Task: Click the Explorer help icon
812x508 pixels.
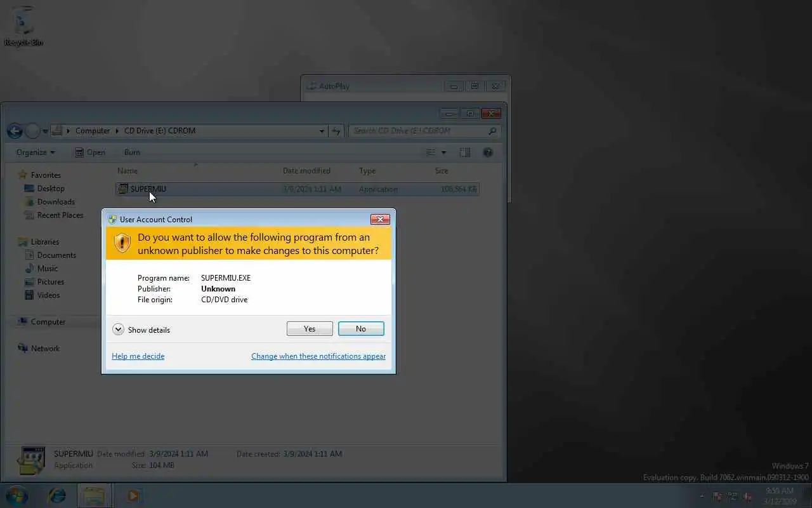Action: [x=488, y=152]
